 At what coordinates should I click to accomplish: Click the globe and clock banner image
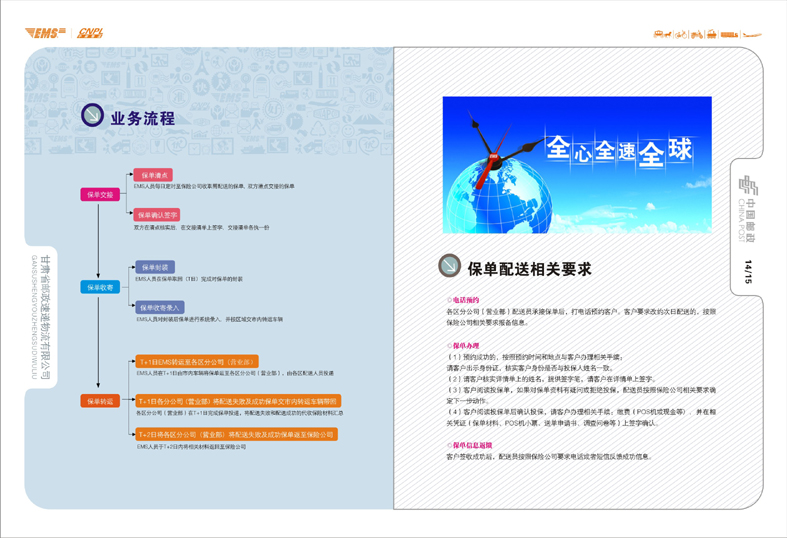point(577,165)
